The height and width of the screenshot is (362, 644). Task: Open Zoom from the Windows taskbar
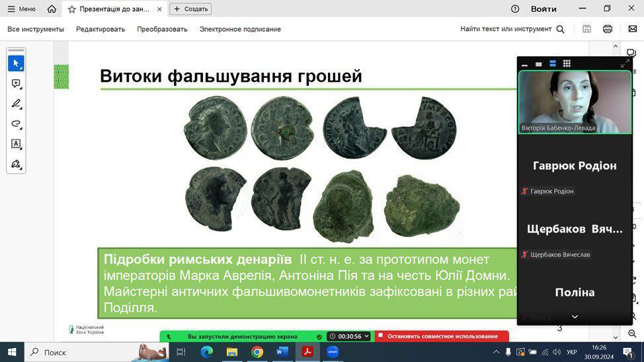332,351
